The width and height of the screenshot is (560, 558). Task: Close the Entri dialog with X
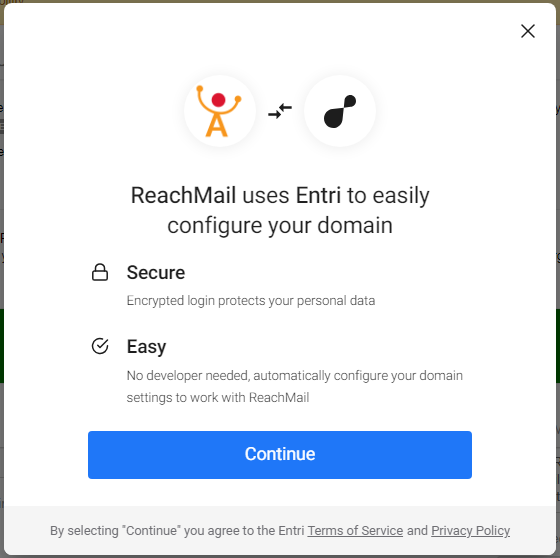[x=528, y=31]
